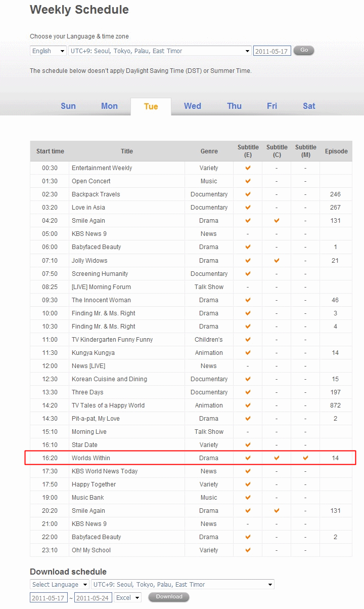Click the Go button
This screenshot has width=364, height=609.
tap(304, 50)
